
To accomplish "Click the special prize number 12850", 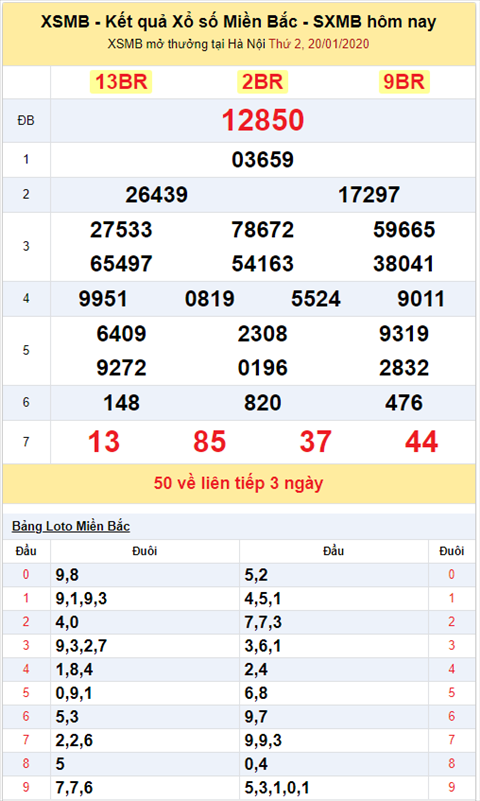I will point(262,120).
